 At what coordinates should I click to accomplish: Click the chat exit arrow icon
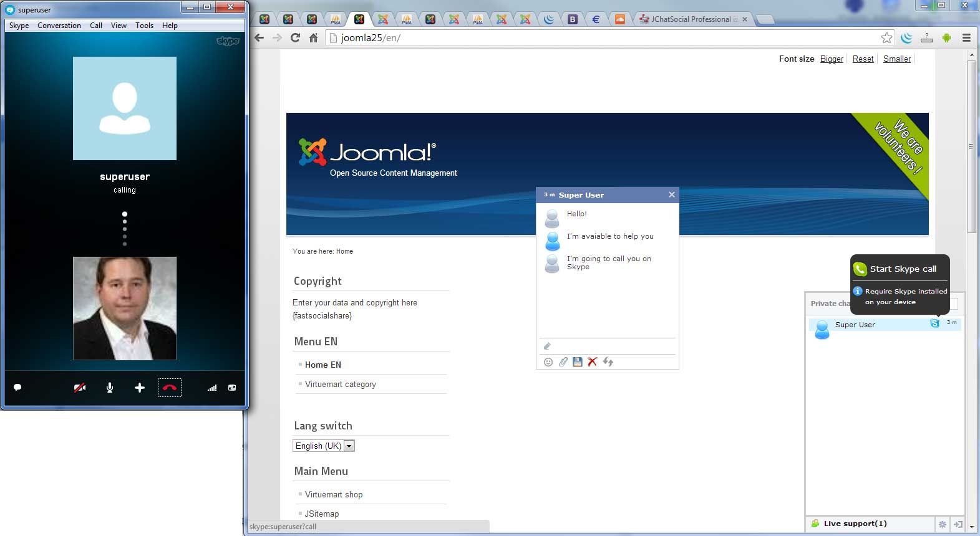click(958, 524)
